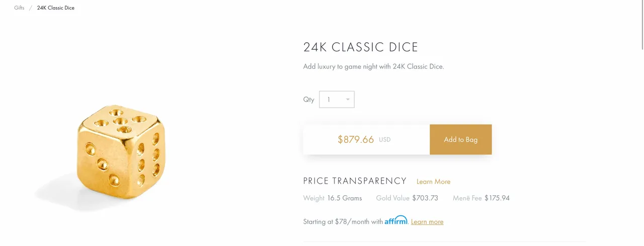
Task: Click the Weight 16.5 Grams detail
Action: 333,198
